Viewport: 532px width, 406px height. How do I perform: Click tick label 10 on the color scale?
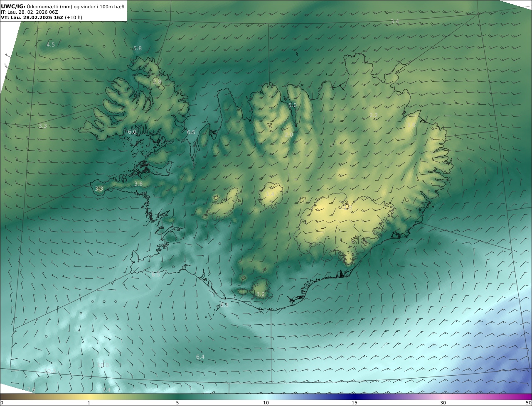pos(266,403)
